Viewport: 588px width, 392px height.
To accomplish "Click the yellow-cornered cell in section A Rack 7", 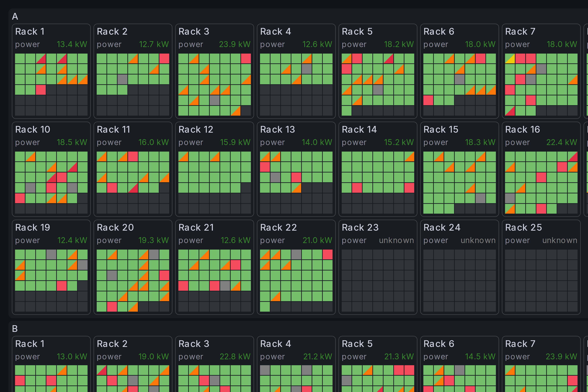I will pos(510,58).
